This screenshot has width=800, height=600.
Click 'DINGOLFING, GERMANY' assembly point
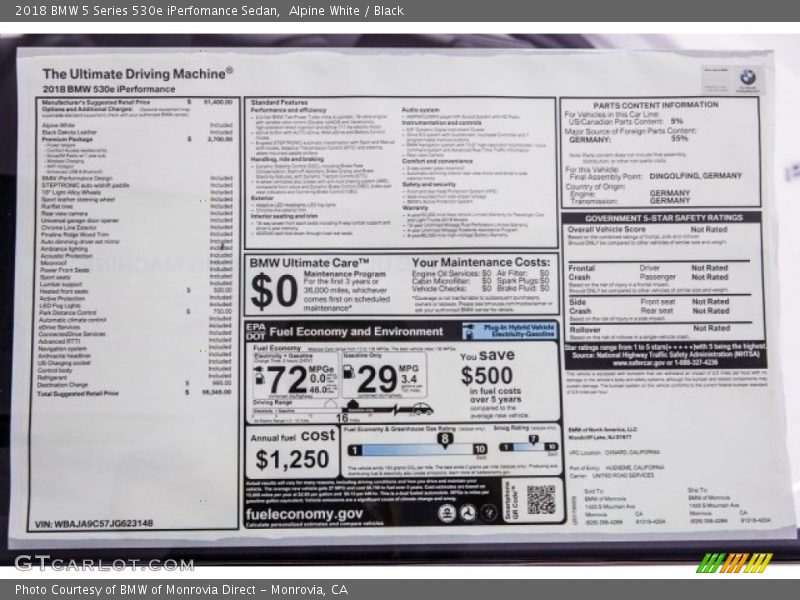pyautogui.click(x=695, y=176)
